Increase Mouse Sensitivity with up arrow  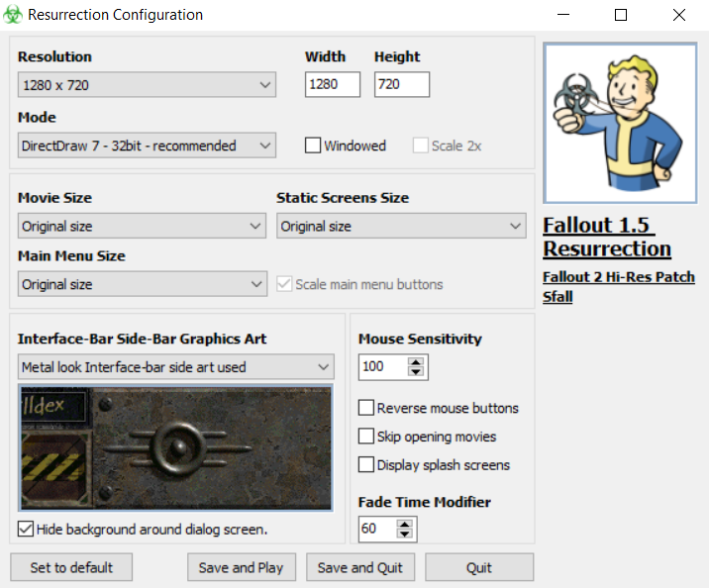(416, 361)
